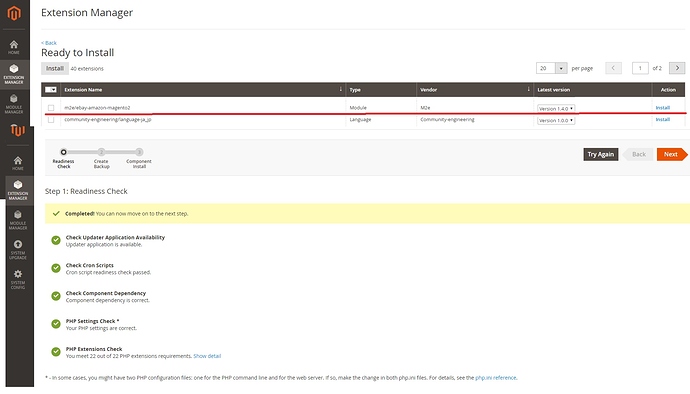690x394 pixels.
Task: Select the Component Install step indicator
Action: pos(139,152)
